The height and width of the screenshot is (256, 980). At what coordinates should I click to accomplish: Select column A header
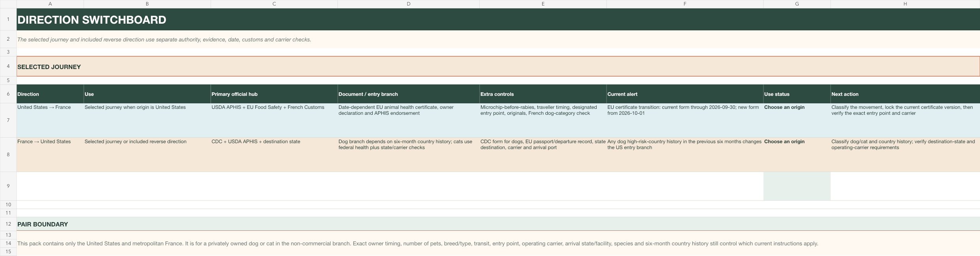pos(50,4)
